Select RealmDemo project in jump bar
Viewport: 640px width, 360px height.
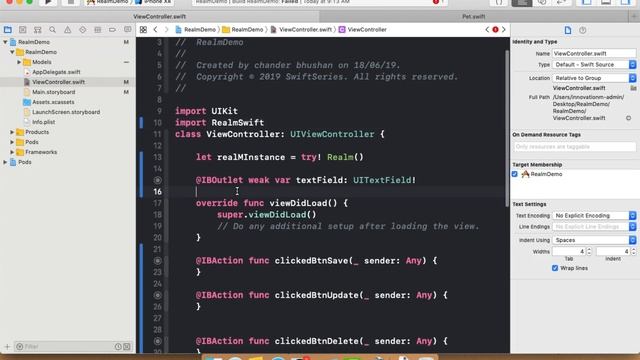[196, 29]
